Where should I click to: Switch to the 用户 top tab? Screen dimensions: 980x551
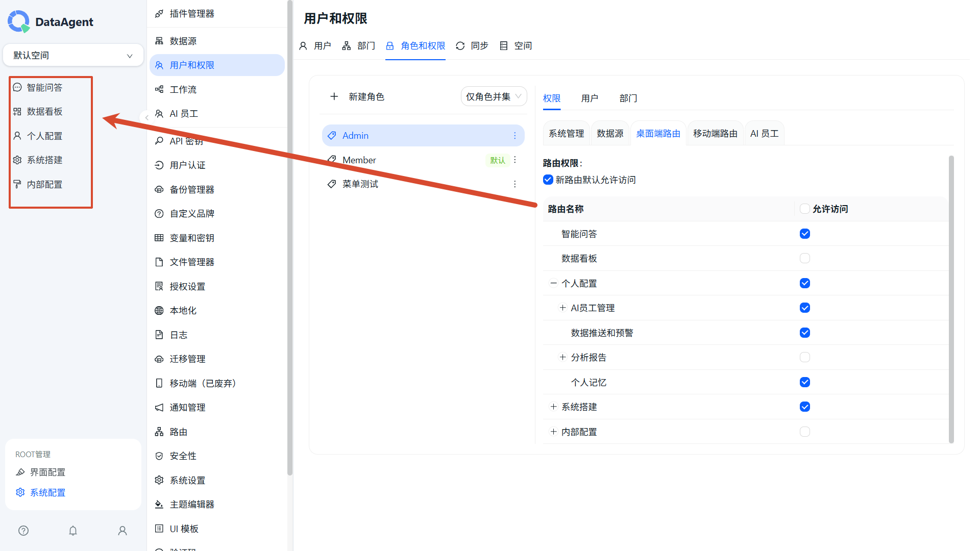pyautogui.click(x=315, y=46)
